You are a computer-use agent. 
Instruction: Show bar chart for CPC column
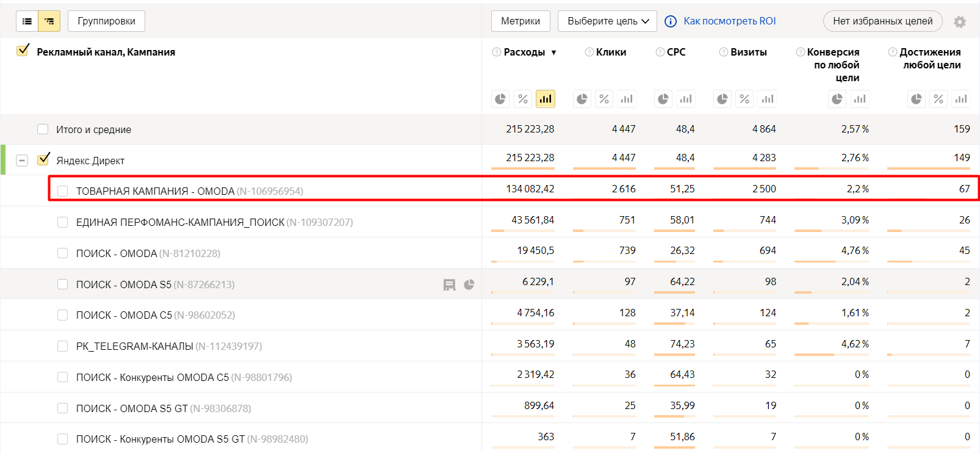tap(686, 99)
